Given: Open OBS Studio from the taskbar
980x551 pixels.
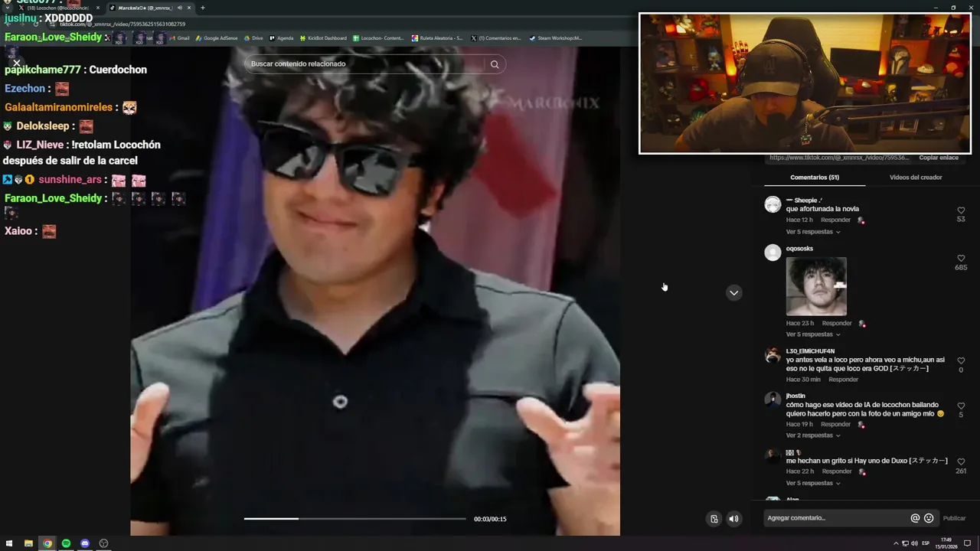Looking at the screenshot, I should click(x=103, y=543).
